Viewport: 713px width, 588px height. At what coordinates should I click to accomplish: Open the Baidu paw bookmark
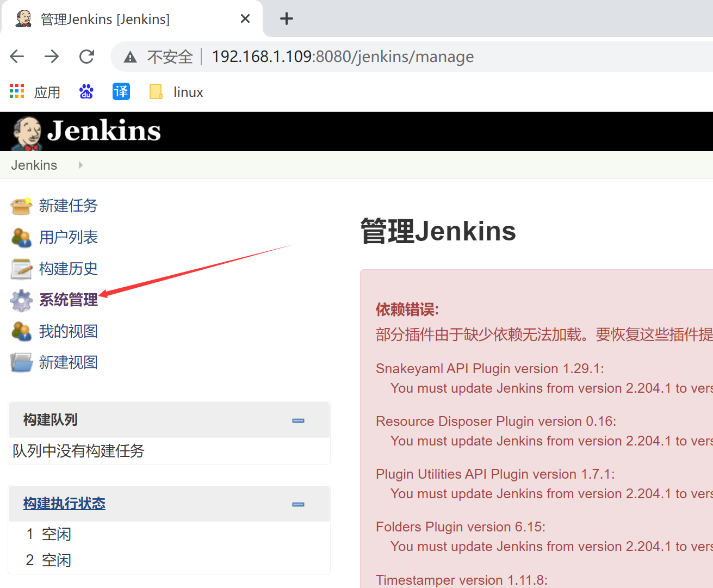(x=86, y=92)
